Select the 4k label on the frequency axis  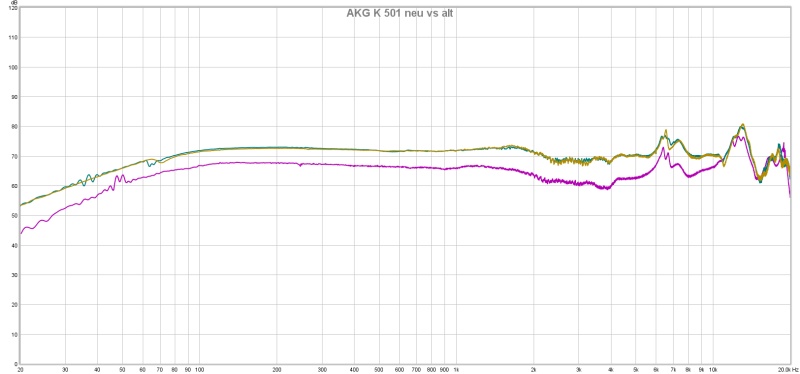click(x=611, y=369)
